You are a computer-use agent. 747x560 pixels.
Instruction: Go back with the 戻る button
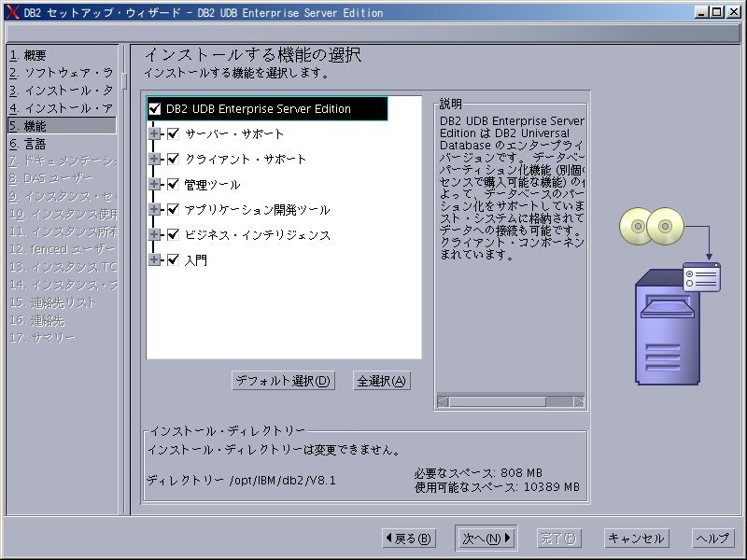(409, 539)
